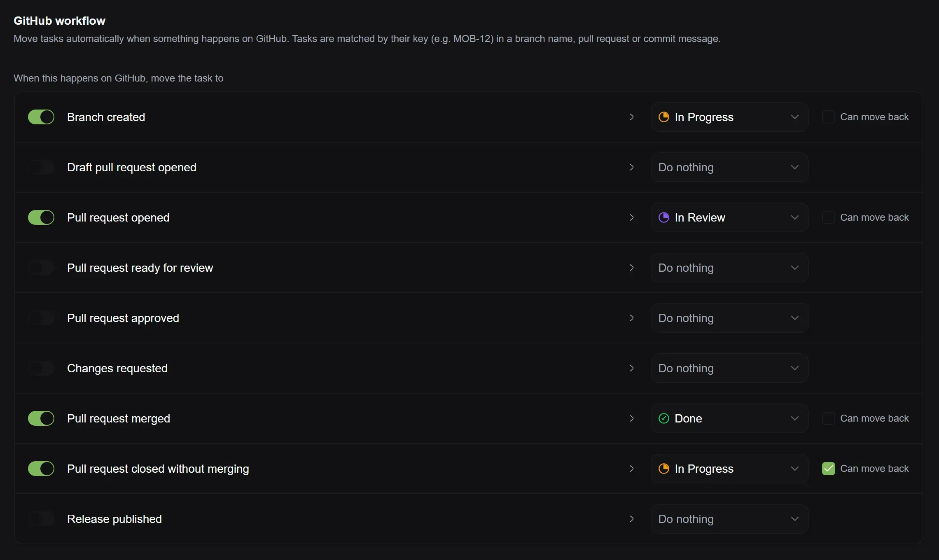Click the Release published label
Viewport: 939px width, 560px height.
pyautogui.click(x=114, y=519)
